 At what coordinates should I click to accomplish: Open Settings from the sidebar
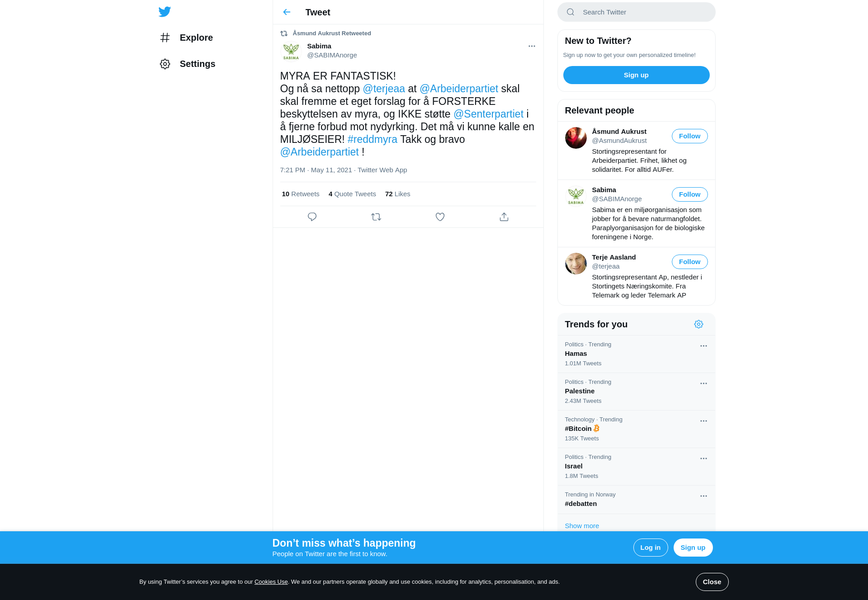[x=188, y=64]
